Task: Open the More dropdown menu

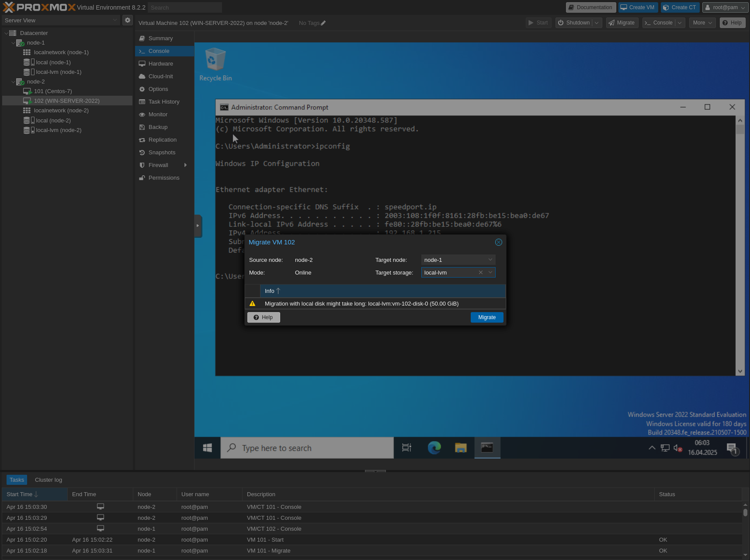Action: [x=702, y=22]
